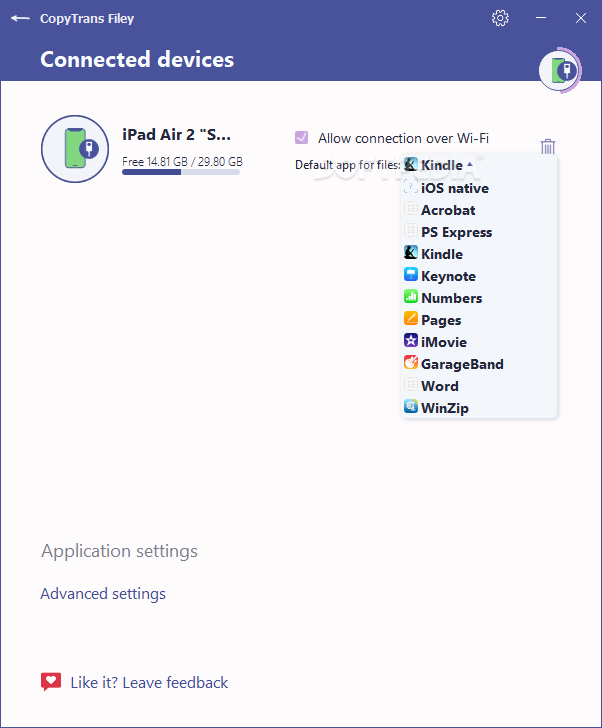The image size is (602, 728).
Task: Click the CopyTrans Filey title text
Action: (87, 19)
